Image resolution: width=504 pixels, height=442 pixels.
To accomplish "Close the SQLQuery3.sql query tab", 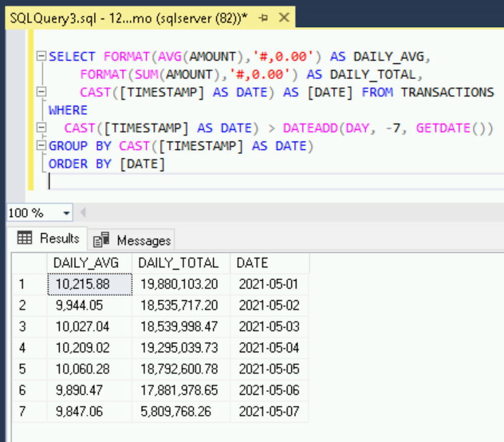I will point(284,17).
